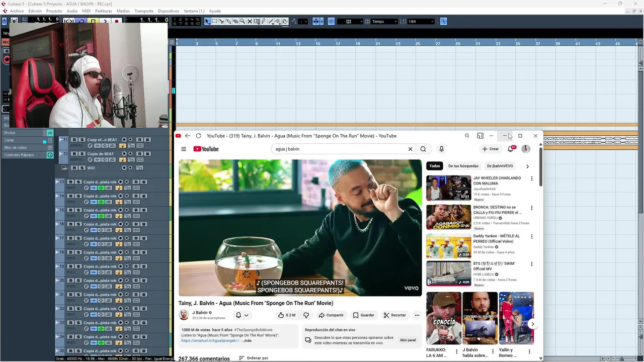Click the lane display icon on track 11

[x=140, y=146]
